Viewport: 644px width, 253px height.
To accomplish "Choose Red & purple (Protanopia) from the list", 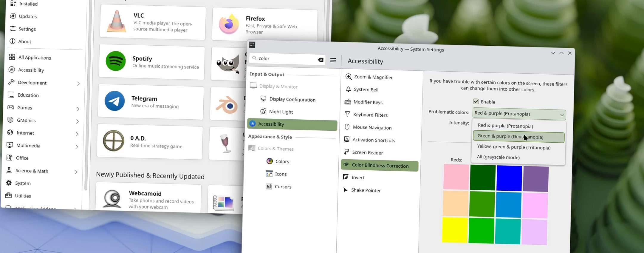I will [519, 126].
